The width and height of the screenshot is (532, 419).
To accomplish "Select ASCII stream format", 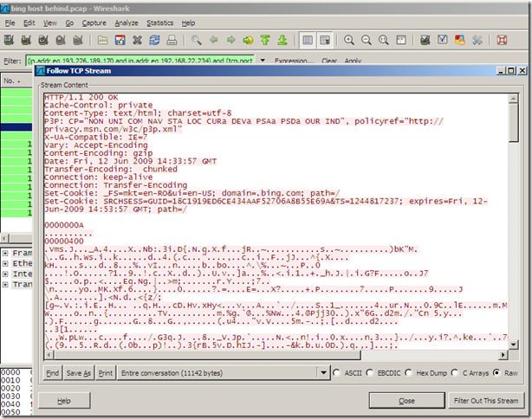I will 336,373.
